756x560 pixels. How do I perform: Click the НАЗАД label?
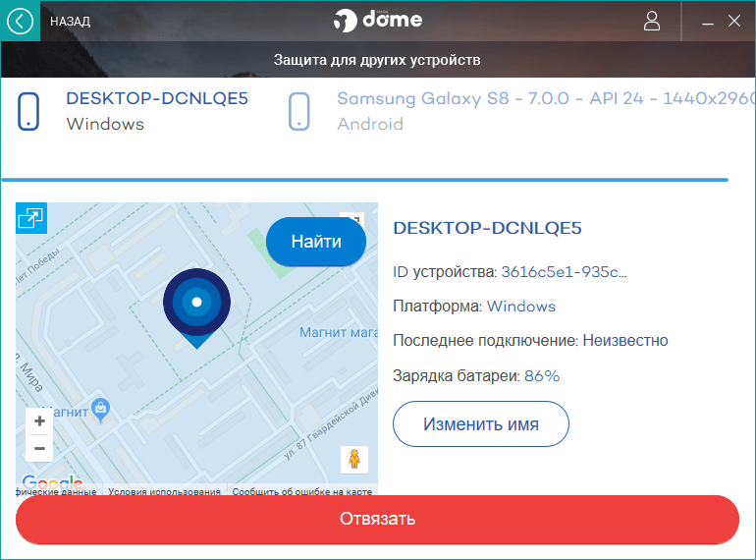[70, 22]
